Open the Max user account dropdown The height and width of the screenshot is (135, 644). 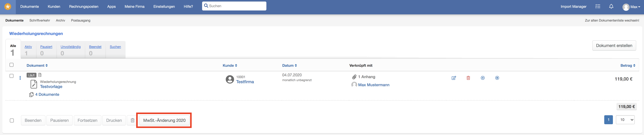(x=631, y=7)
